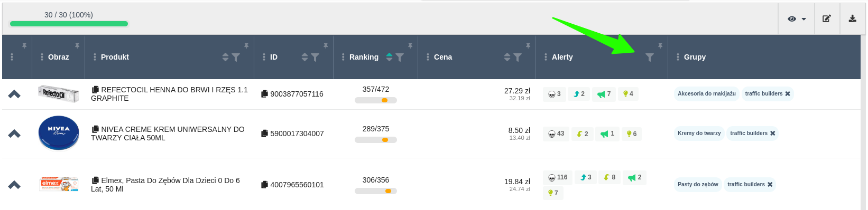Viewport: 868px width, 210px height.
Task: Toggle the eye visibility dropdown
Action: [x=797, y=18]
